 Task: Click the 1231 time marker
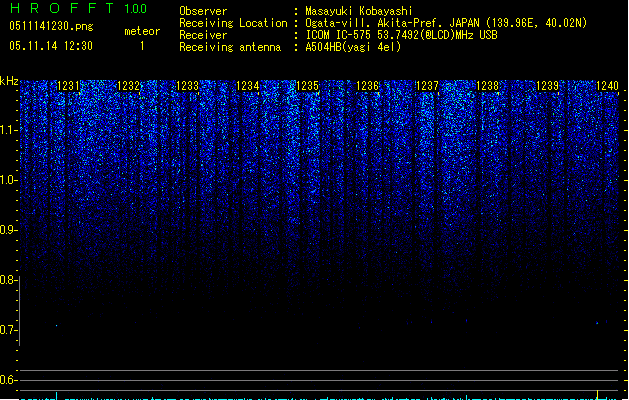pyautogui.click(x=68, y=86)
